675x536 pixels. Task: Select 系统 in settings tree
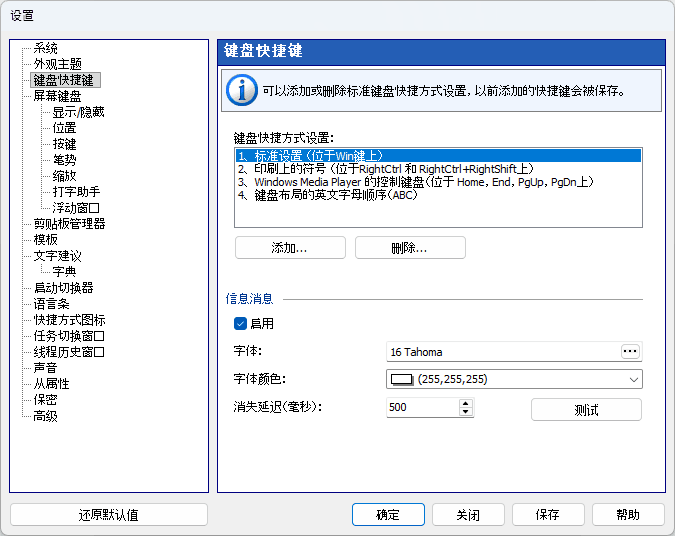pyautogui.click(x=46, y=48)
